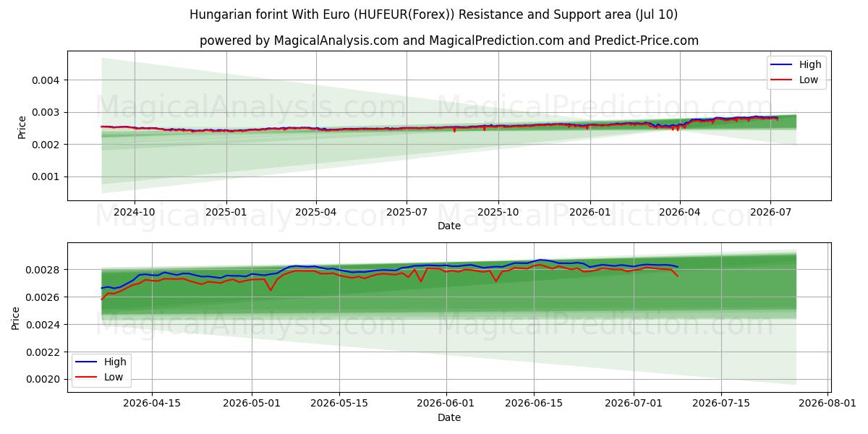Screen dimensions: 868x434
Task: Click the 2026-07-15 tick label
Action: tap(722, 404)
